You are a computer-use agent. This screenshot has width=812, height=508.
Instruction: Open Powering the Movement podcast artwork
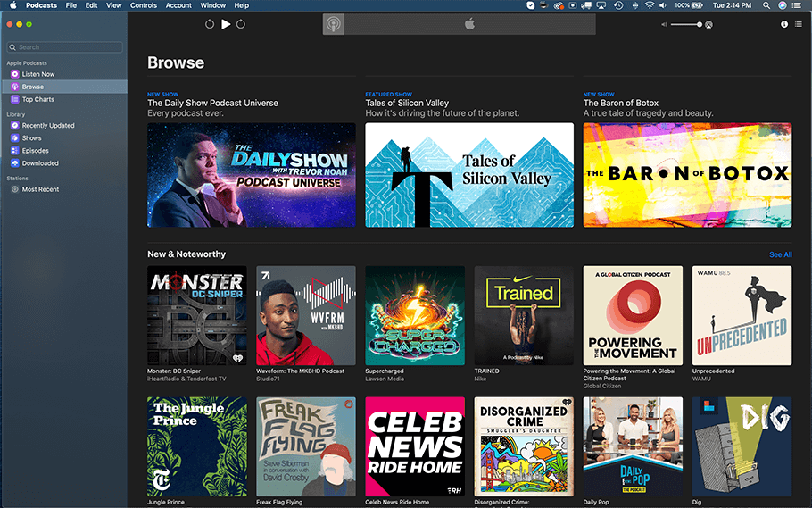(633, 316)
